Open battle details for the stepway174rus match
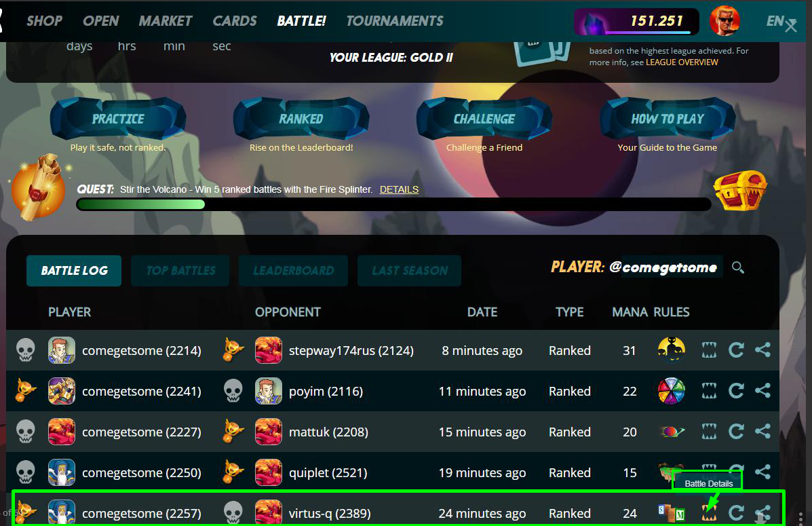 point(709,350)
